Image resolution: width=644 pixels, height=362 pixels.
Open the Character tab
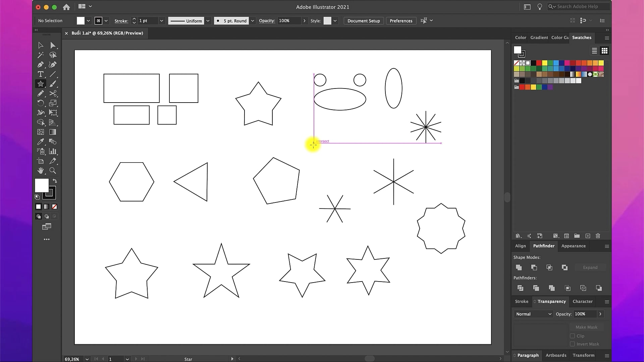tap(582, 301)
